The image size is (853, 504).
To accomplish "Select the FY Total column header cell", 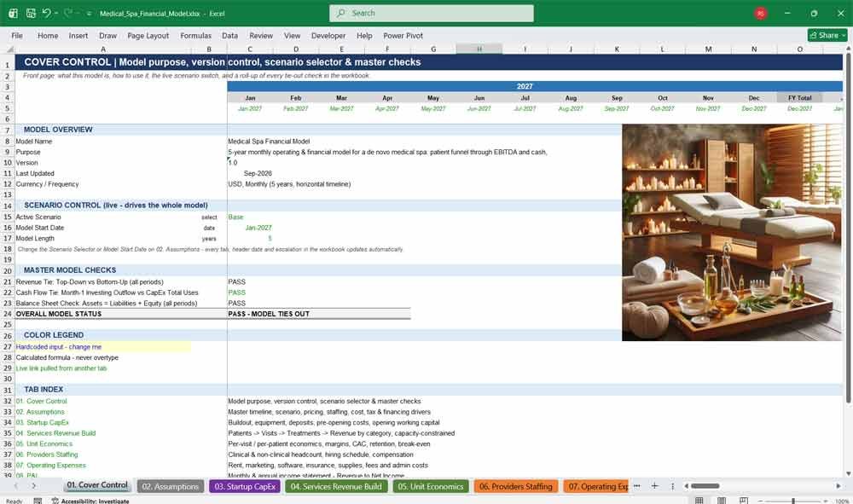I will pos(800,98).
